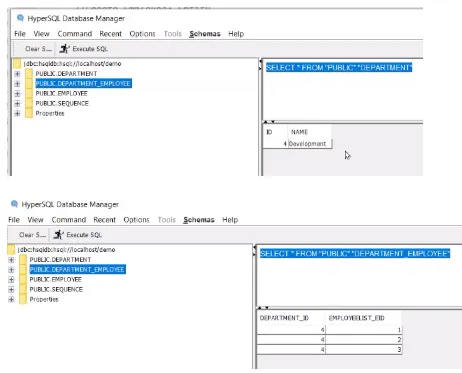Click Clear SQL button in bottom window
The width and height of the screenshot is (462, 373).
click(32, 235)
